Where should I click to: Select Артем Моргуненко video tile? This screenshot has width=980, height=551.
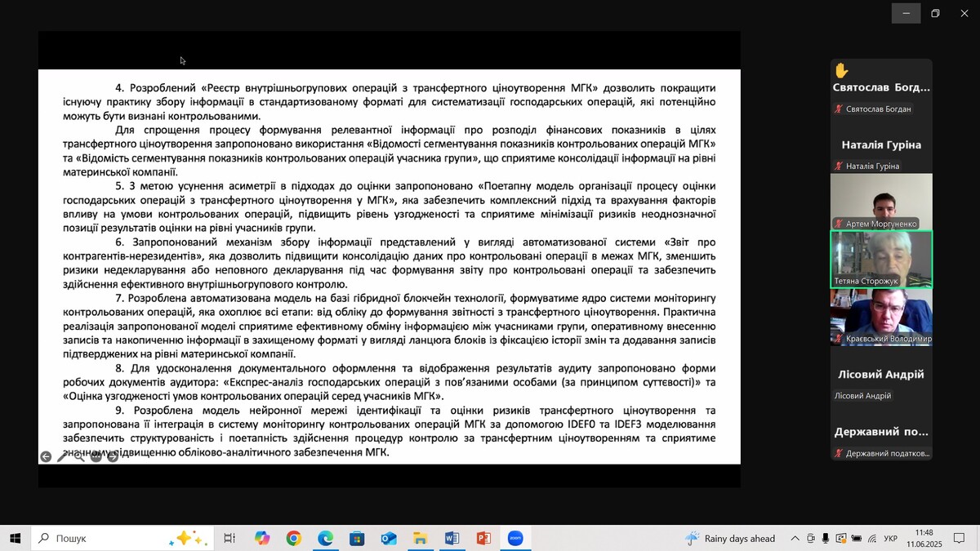881,202
